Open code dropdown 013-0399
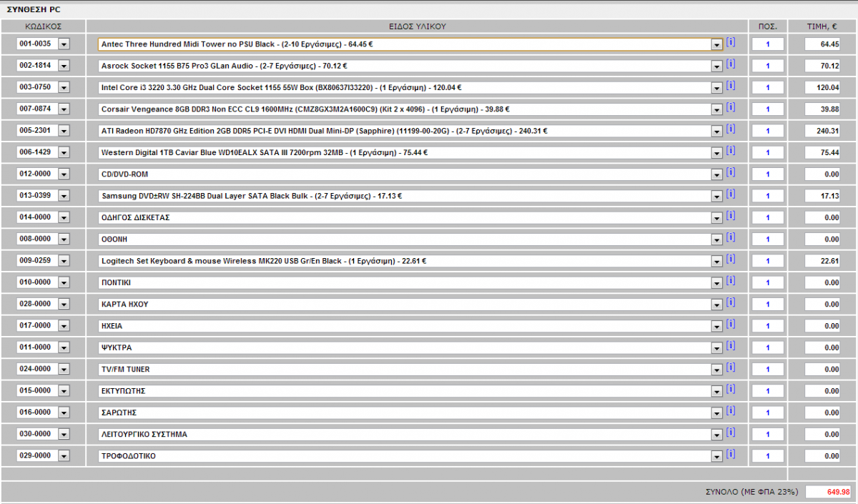 (x=64, y=196)
